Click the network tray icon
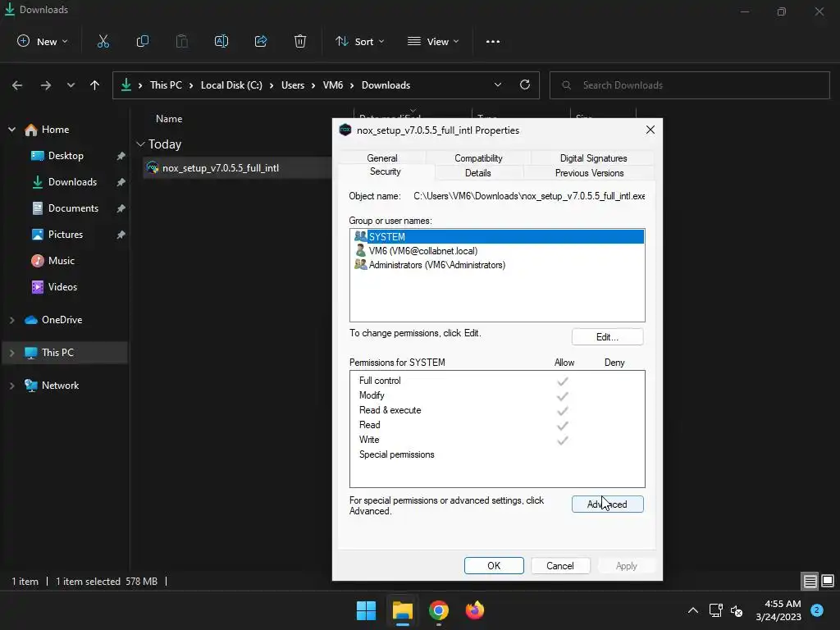The width and height of the screenshot is (840, 630). click(716, 610)
